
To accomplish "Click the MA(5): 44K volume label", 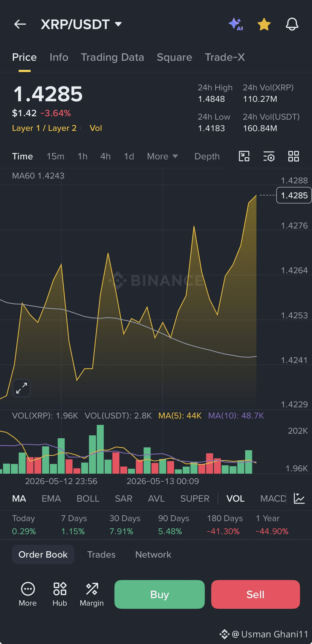I will 180,416.
